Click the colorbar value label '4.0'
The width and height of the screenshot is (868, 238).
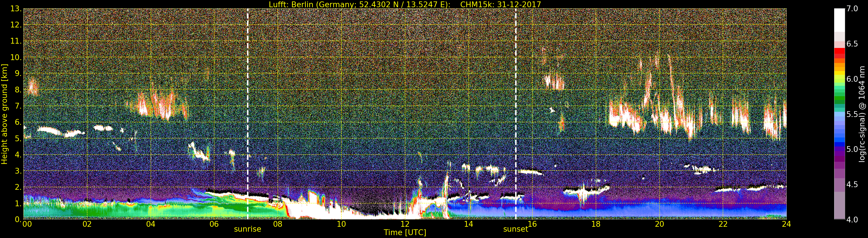(852, 220)
